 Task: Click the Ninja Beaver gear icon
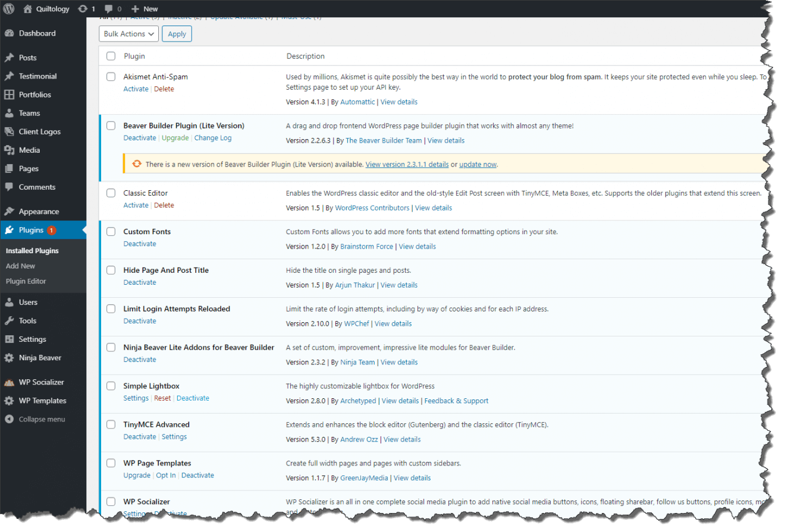(x=9, y=358)
